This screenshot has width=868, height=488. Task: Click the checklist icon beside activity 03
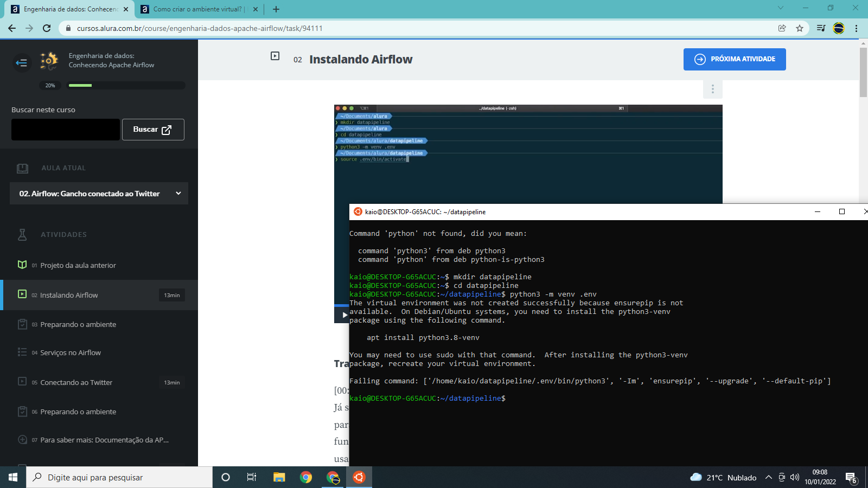pos(22,324)
